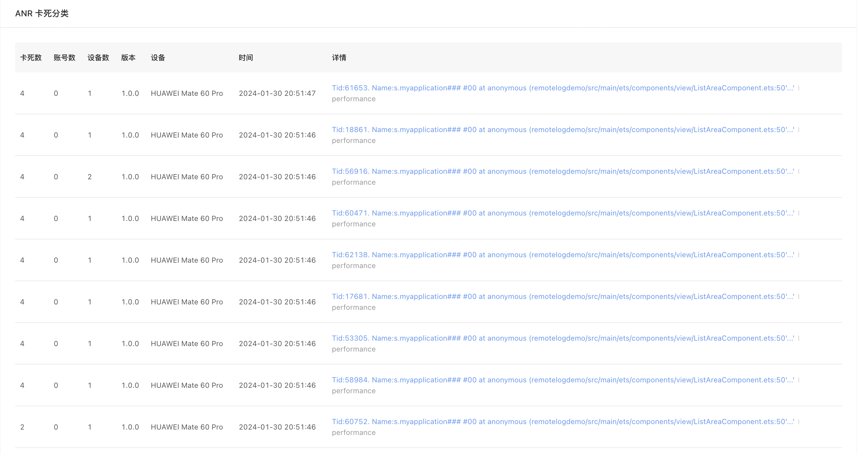Click version 1.0.0 in Tid:18861 row
Image resolution: width=868 pixels, height=454 pixels.
click(x=130, y=135)
